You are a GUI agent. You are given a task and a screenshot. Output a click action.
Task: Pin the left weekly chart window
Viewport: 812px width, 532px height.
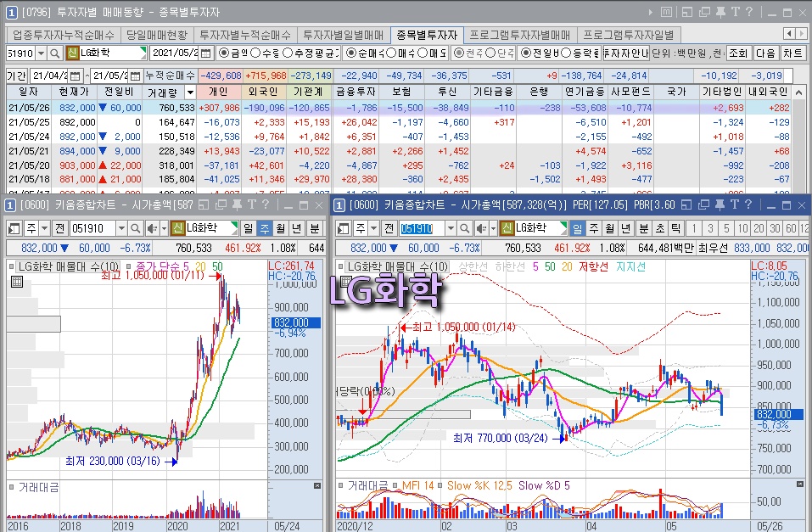click(x=237, y=205)
